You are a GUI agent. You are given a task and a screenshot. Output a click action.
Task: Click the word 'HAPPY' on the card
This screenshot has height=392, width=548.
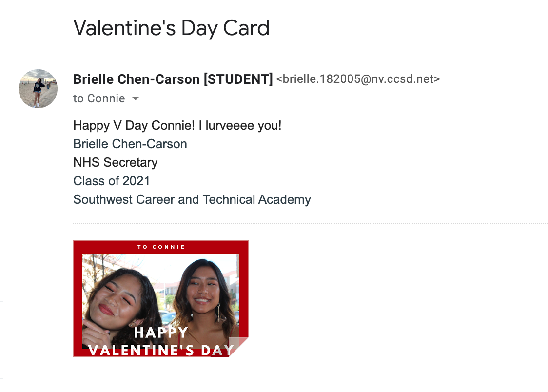(x=161, y=333)
